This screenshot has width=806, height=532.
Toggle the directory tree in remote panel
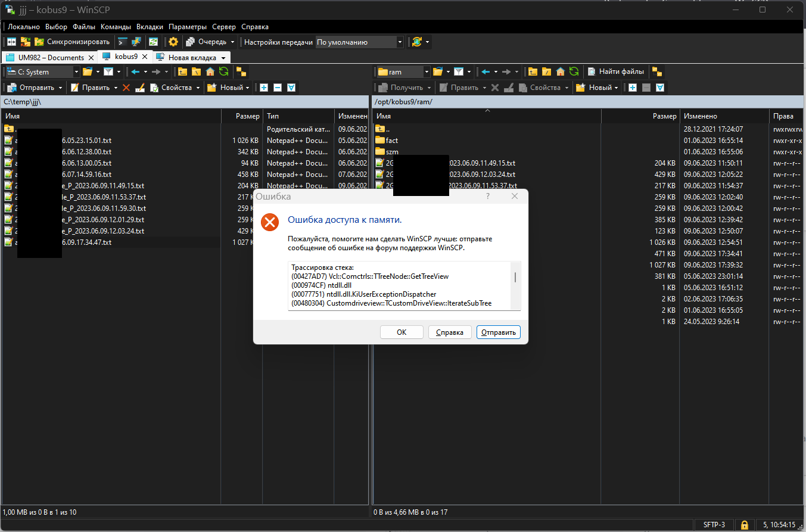click(x=657, y=71)
